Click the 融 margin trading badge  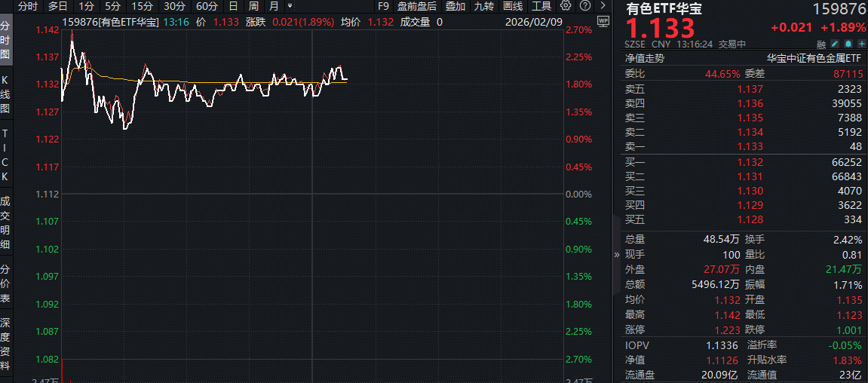coord(821,44)
